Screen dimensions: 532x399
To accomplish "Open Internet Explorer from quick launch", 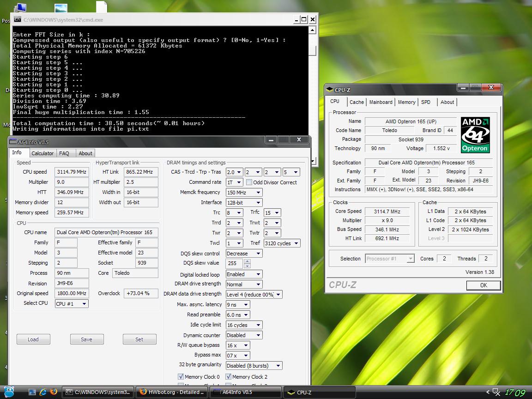I will [43, 392].
